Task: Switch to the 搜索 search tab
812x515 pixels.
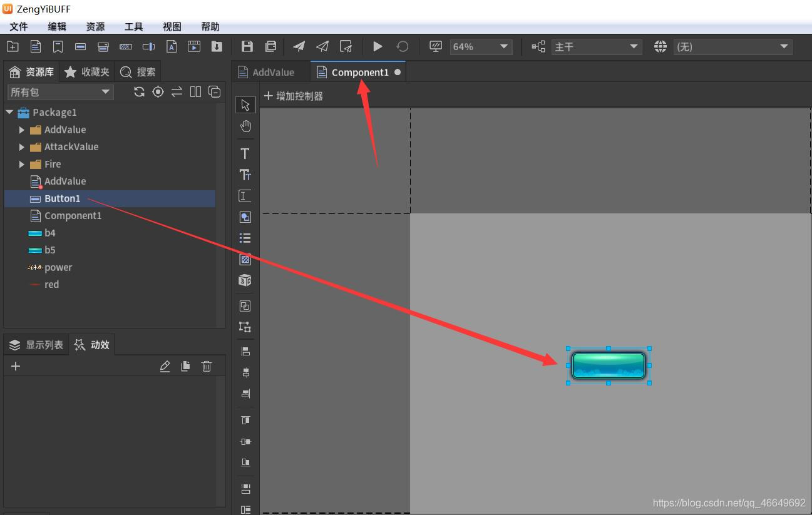Action: pos(138,72)
